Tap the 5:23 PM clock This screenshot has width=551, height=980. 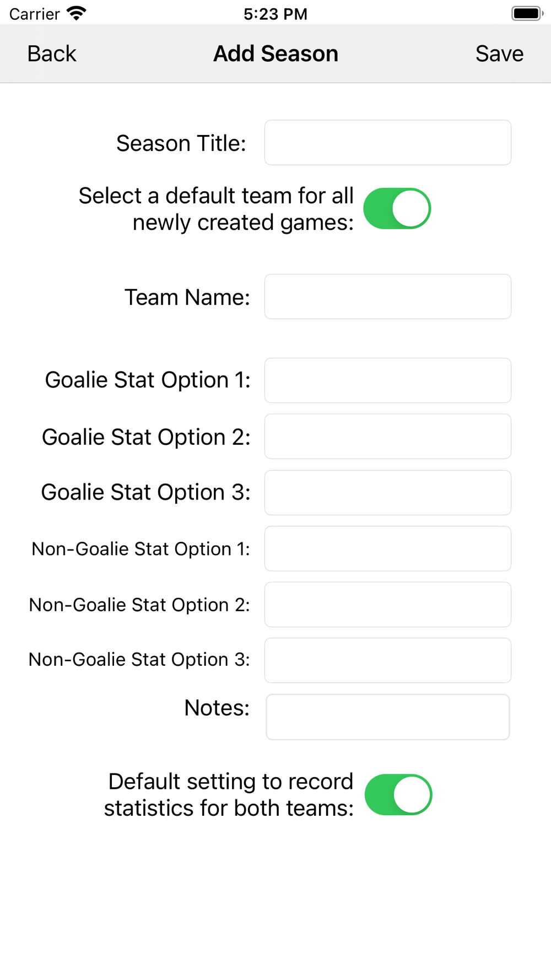275,14
